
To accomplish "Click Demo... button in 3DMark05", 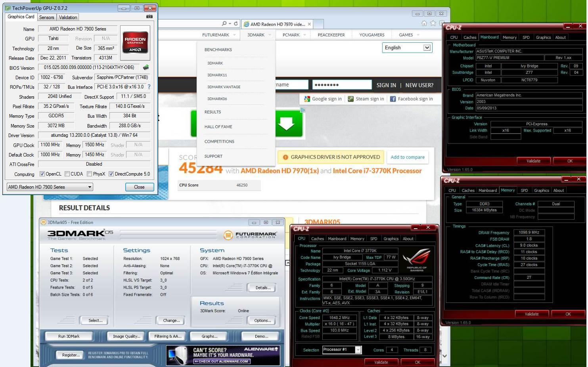I will click(x=261, y=336).
